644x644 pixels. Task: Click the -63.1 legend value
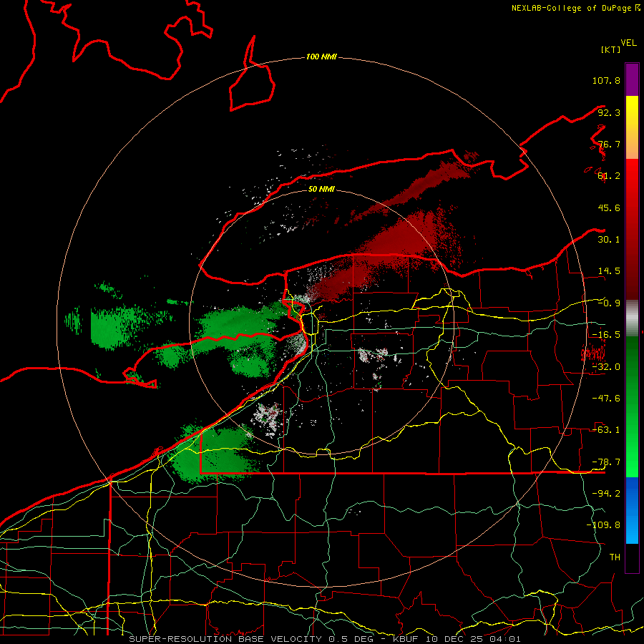pos(606,430)
